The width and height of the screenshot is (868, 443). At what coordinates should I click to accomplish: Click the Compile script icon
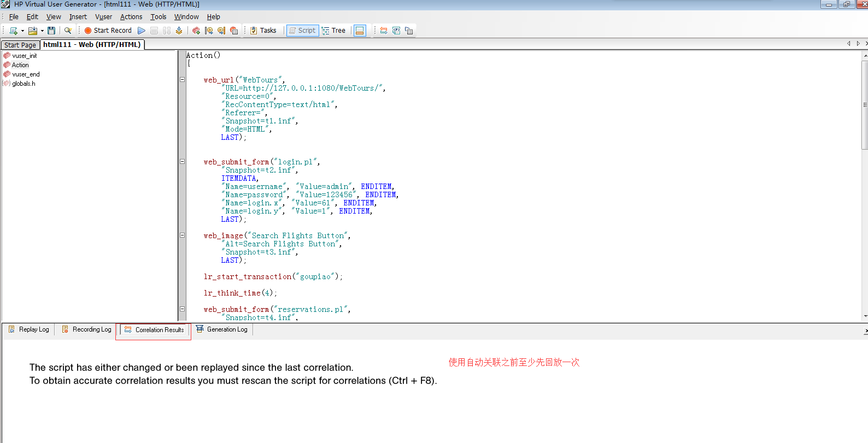[179, 31]
